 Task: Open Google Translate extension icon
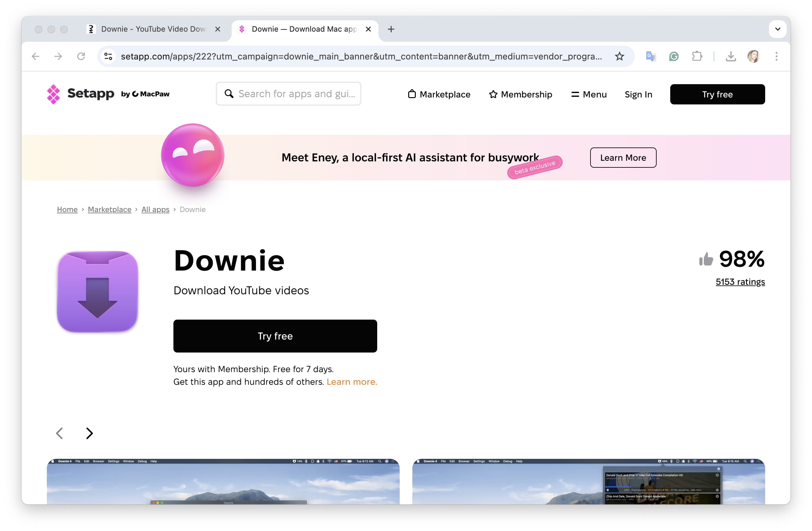(650, 56)
